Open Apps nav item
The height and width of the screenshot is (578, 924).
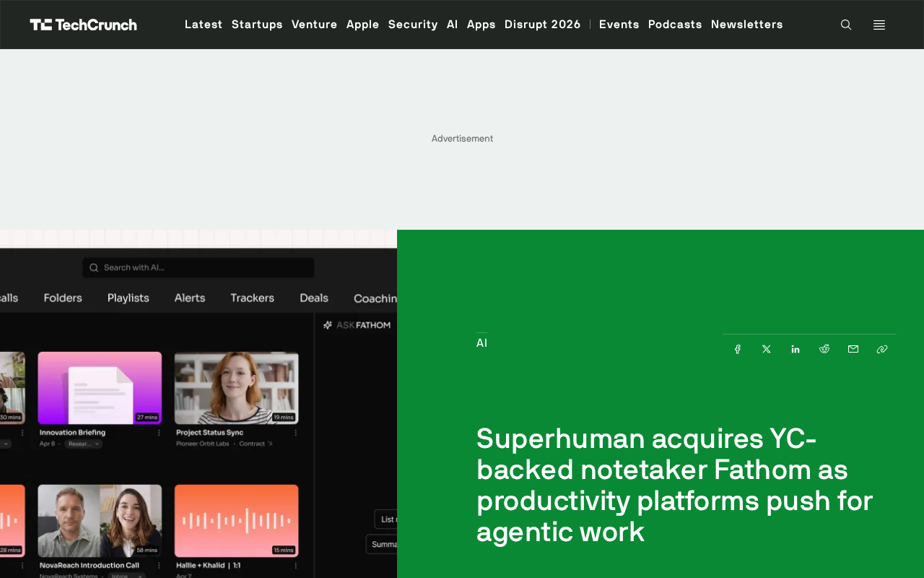(x=481, y=25)
